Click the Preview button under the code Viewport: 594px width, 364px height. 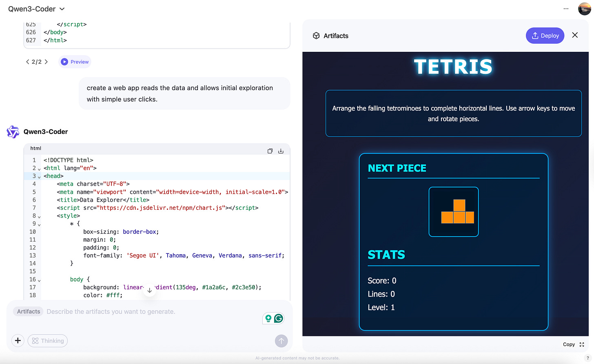click(x=75, y=62)
